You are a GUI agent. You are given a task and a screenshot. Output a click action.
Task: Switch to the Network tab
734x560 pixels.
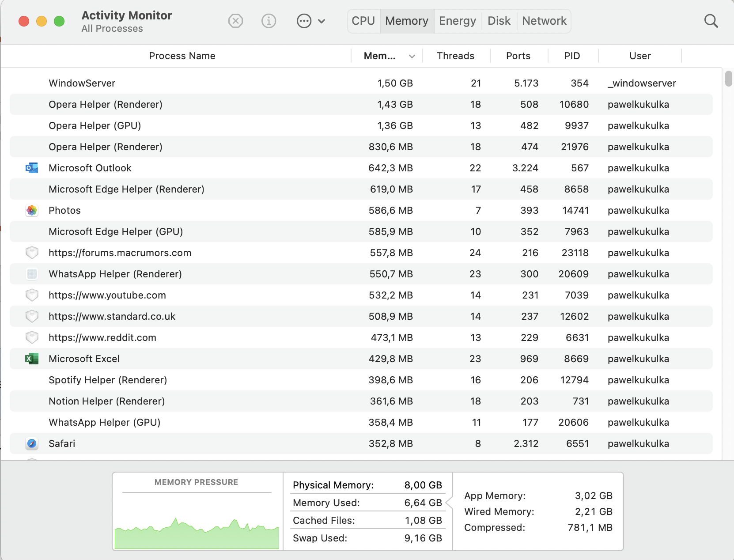(544, 21)
